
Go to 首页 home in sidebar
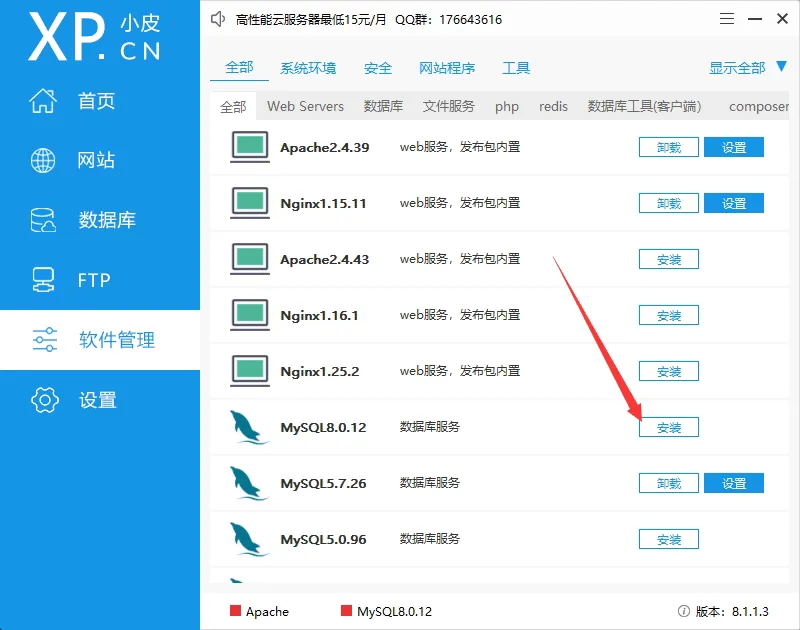click(x=96, y=101)
